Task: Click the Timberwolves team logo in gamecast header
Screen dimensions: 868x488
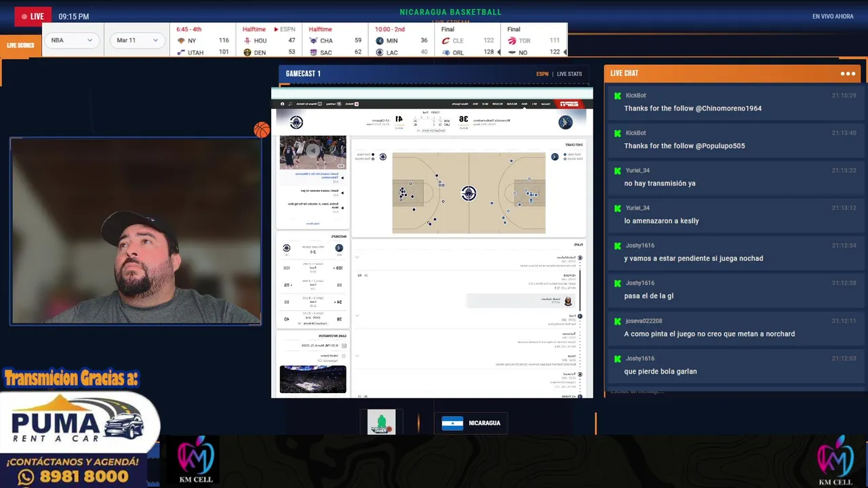Action: point(566,122)
